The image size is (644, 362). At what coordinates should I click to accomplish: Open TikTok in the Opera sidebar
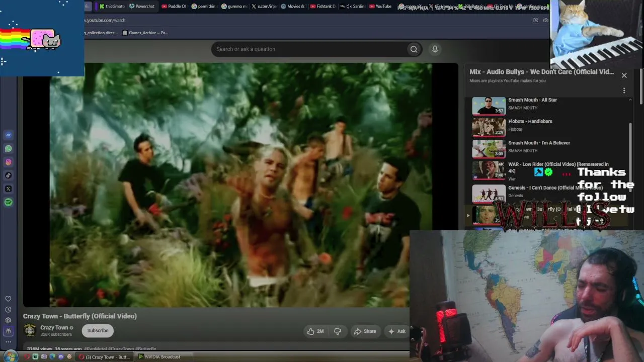pyautogui.click(x=8, y=175)
